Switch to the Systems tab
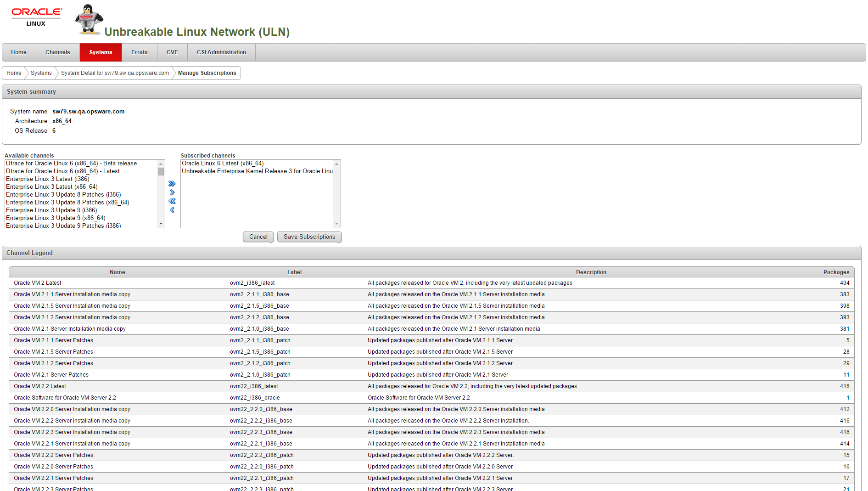Viewport: 868px width, 491px height. pos(101,52)
